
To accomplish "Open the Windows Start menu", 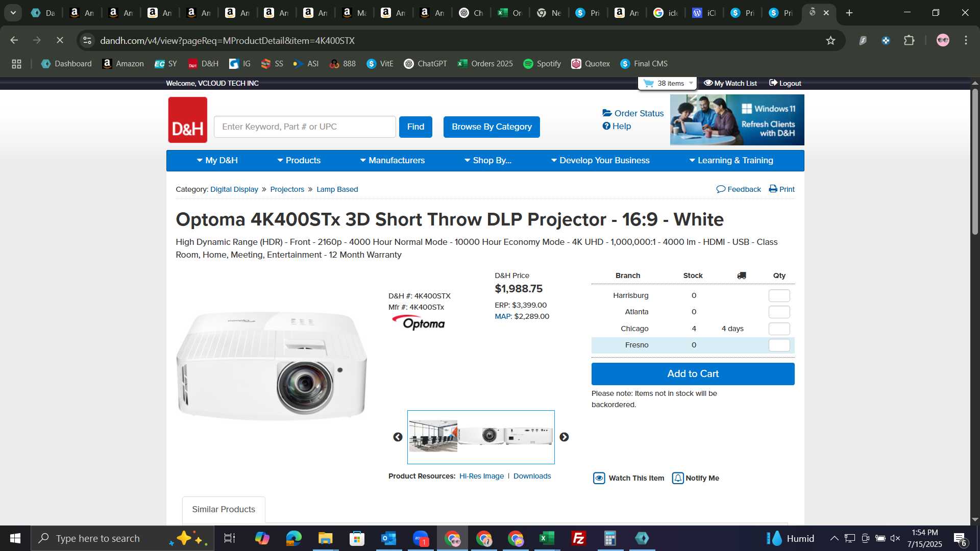I will tap(15, 538).
